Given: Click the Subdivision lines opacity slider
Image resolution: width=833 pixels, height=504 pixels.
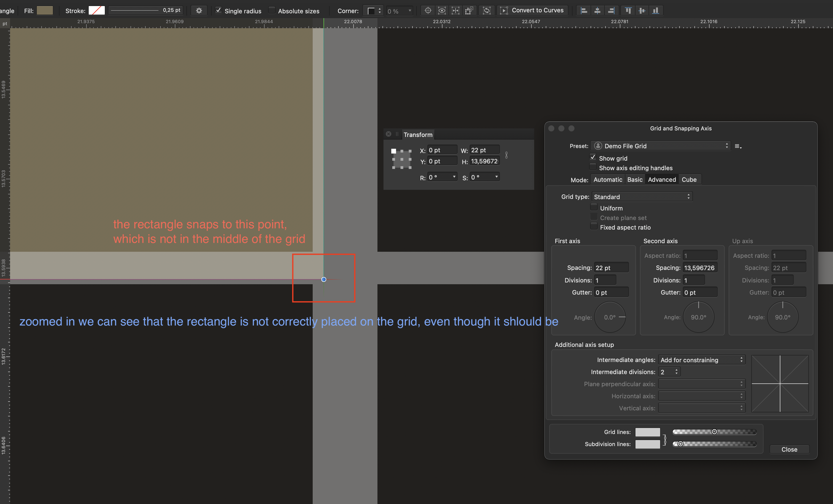Looking at the screenshot, I should [714, 444].
